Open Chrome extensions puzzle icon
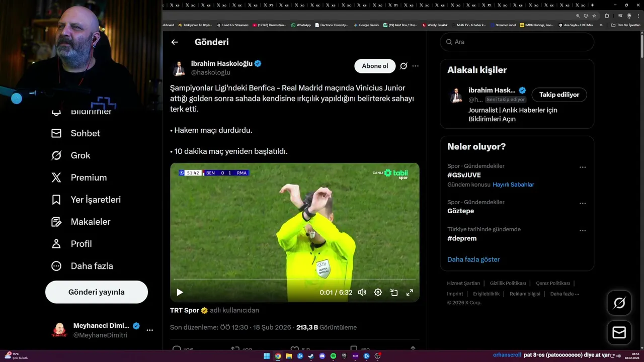The image size is (644, 362). pyautogui.click(x=606, y=16)
